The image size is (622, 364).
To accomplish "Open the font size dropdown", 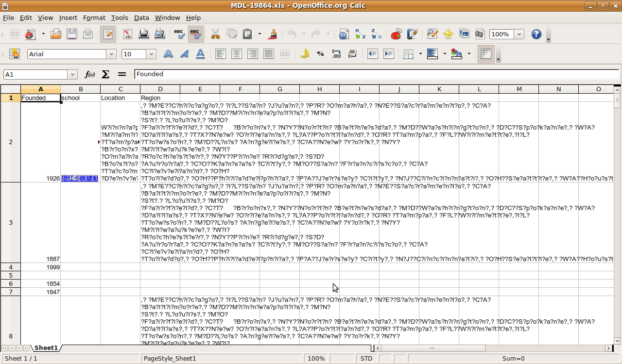I will click(151, 54).
